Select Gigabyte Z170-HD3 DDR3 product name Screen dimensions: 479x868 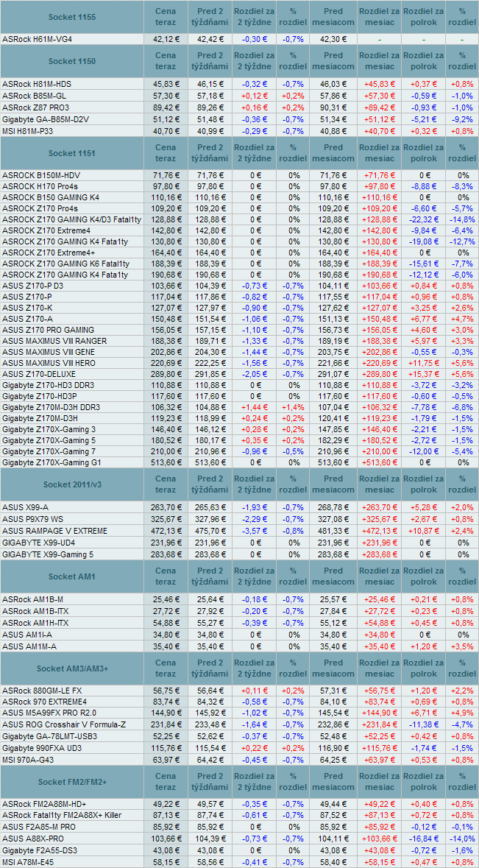(x=48, y=385)
